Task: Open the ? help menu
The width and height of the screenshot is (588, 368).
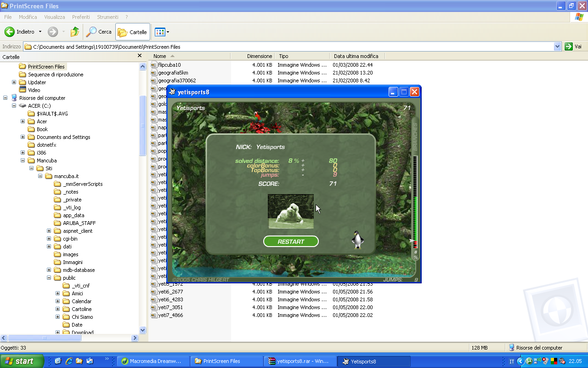Action: tap(126, 17)
